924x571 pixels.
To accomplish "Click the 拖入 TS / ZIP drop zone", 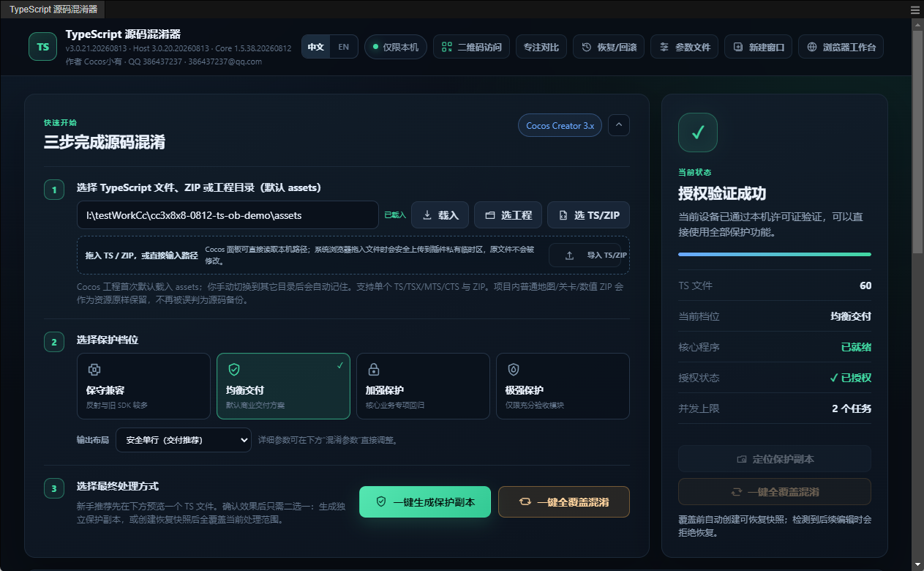I will pos(353,255).
